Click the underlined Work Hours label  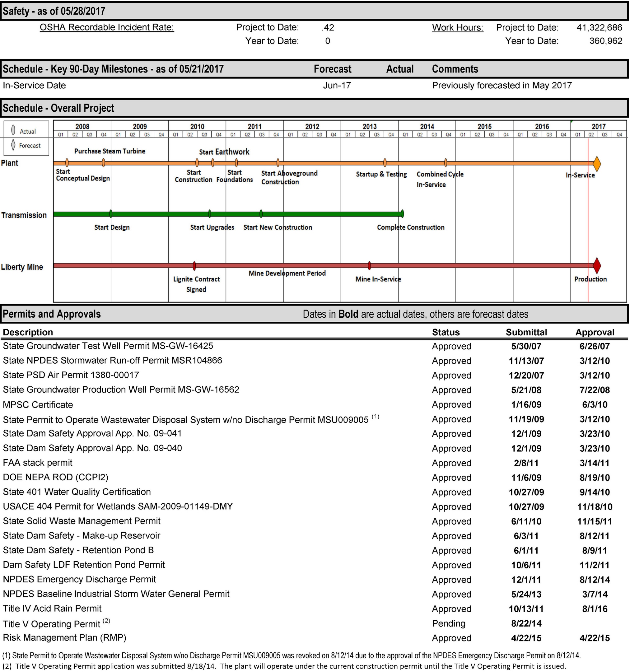pyautogui.click(x=458, y=28)
